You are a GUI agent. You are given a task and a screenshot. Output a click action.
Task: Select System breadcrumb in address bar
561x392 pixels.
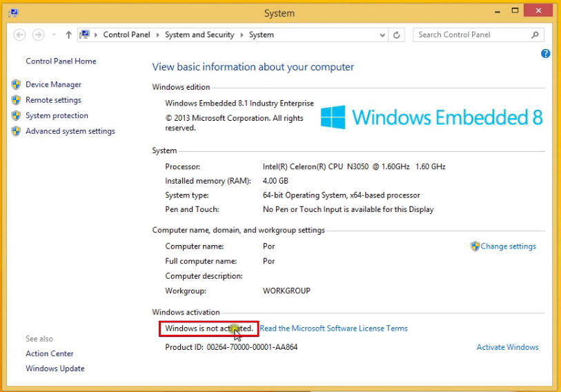[262, 35]
